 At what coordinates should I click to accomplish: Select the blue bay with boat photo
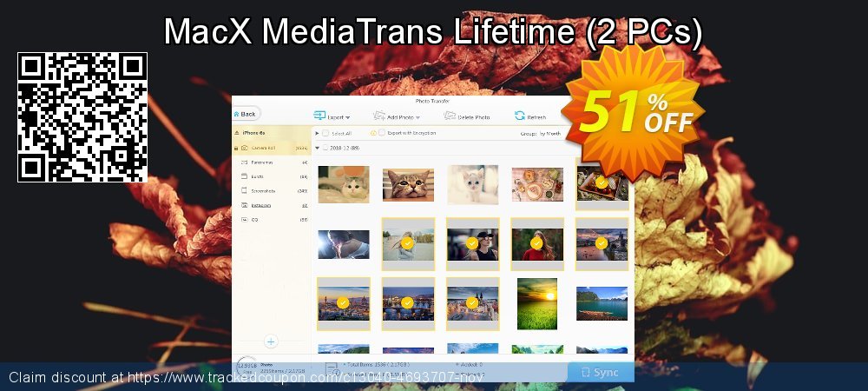coord(602,303)
